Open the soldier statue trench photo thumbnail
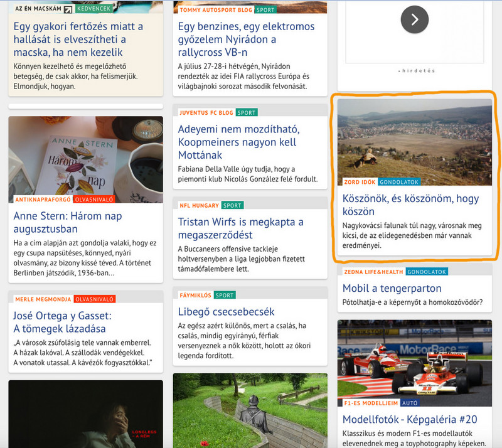 (x=250, y=410)
